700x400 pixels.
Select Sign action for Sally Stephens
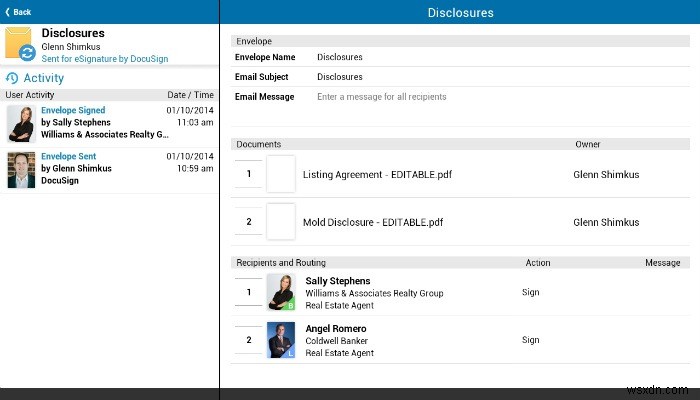[531, 292]
